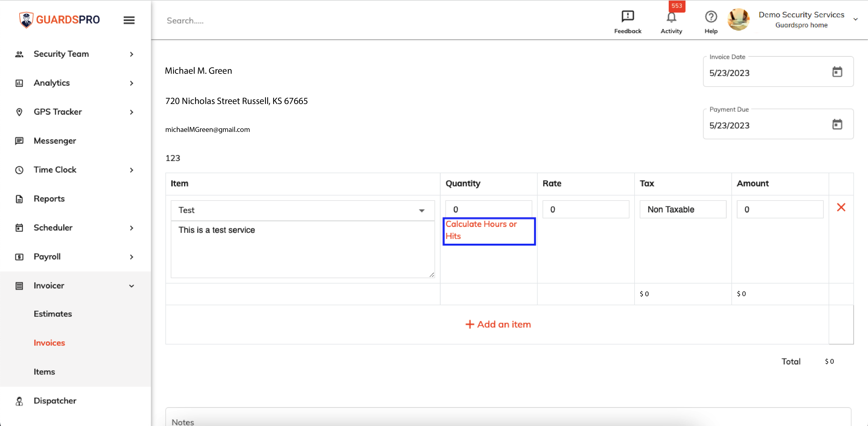Go to Items under Invoicer
Image resolution: width=868 pixels, height=426 pixels.
coord(44,372)
